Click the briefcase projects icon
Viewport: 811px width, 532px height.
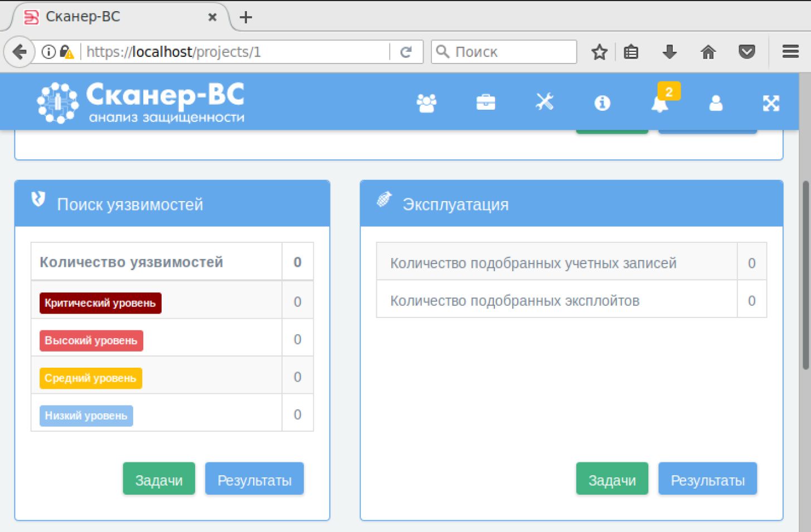(485, 103)
